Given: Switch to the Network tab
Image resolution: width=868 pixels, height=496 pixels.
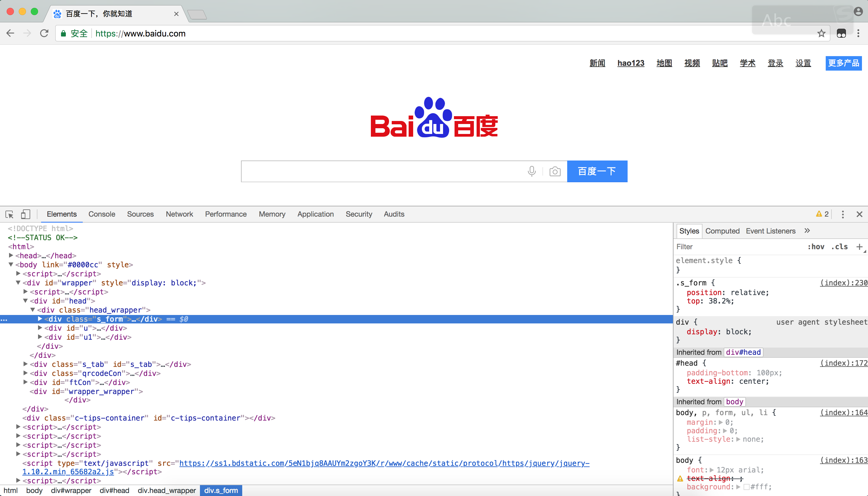Looking at the screenshot, I should point(179,214).
